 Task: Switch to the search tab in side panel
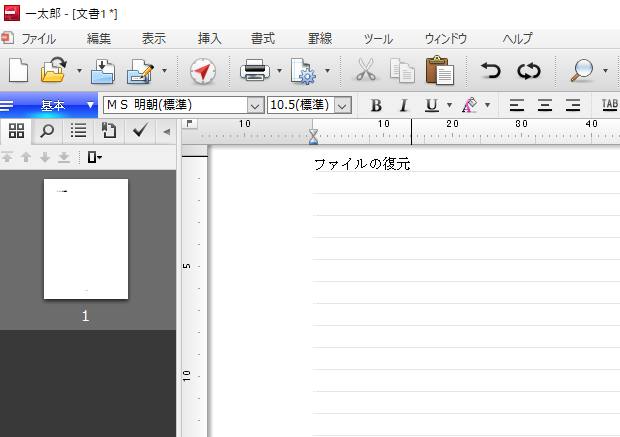[x=47, y=131]
